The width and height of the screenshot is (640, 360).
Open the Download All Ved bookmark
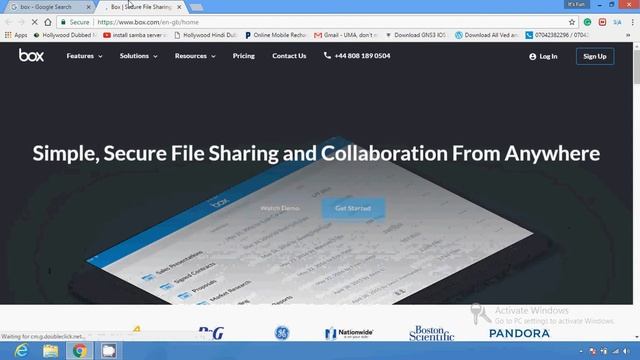coord(487,35)
